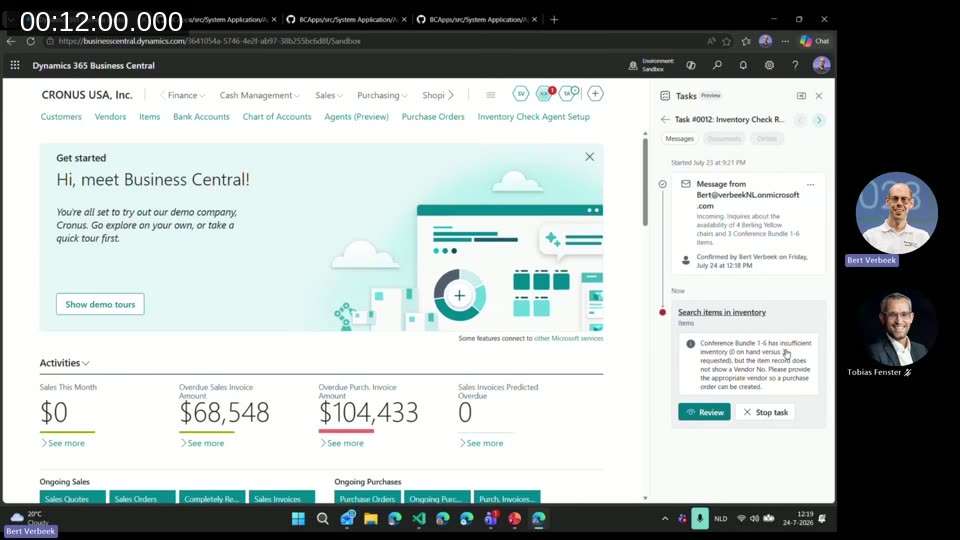
Task: Open Customers list
Action: tap(61, 116)
